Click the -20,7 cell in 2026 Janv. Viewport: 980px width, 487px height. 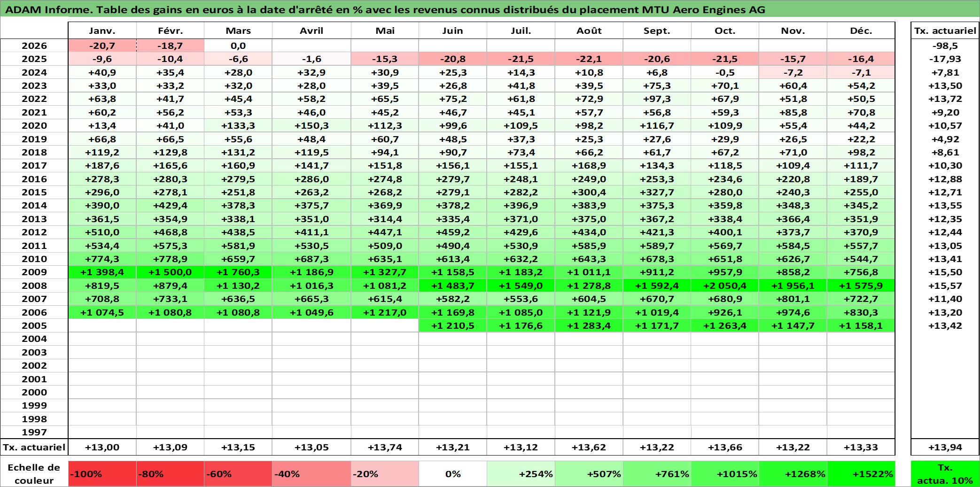pos(102,46)
